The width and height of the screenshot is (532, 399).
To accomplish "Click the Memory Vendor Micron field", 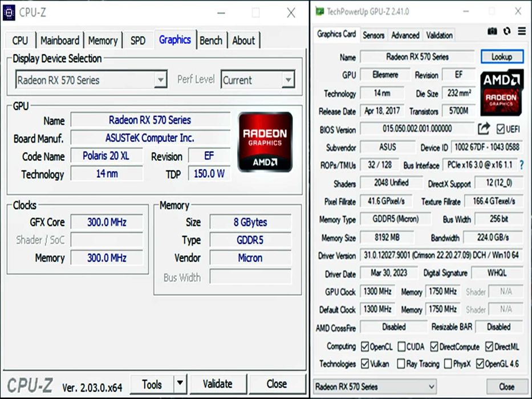I will tap(250, 258).
